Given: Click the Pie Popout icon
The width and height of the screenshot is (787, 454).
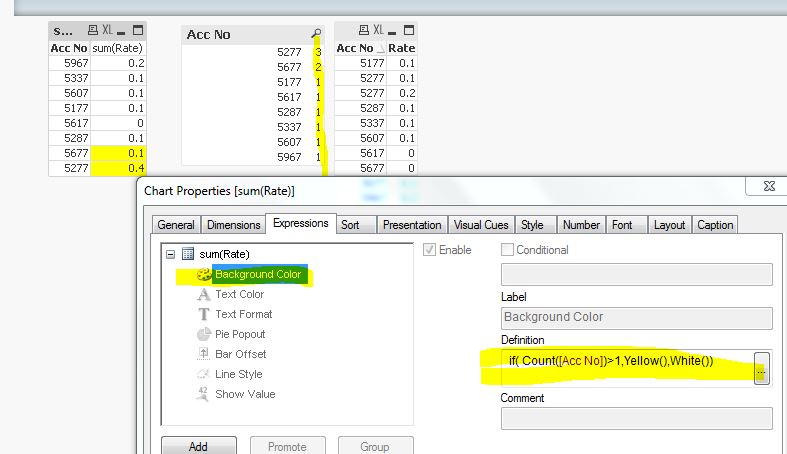Looking at the screenshot, I should (203, 334).
